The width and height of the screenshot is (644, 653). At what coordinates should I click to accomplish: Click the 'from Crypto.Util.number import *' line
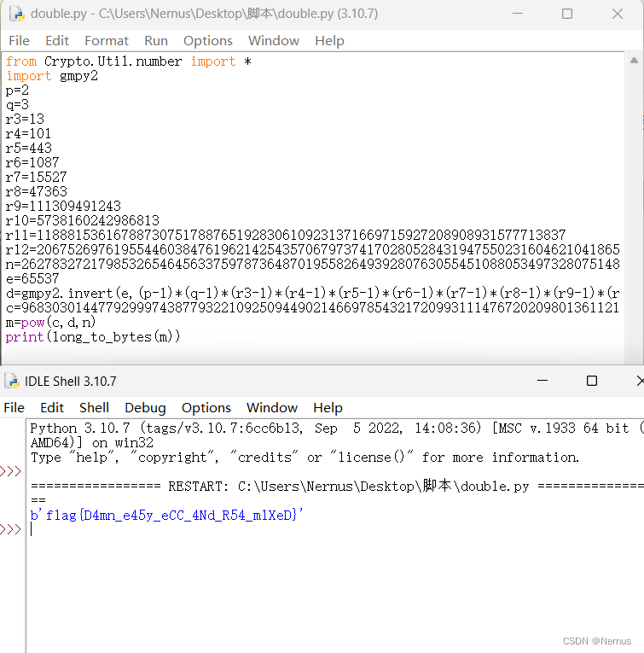point(129,61)
